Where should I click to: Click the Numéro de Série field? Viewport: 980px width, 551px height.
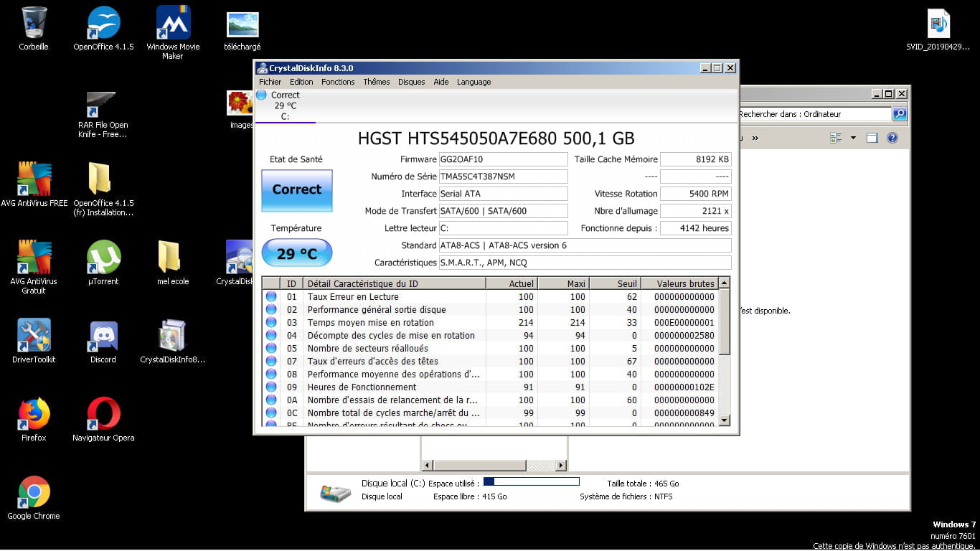point(503,176)
